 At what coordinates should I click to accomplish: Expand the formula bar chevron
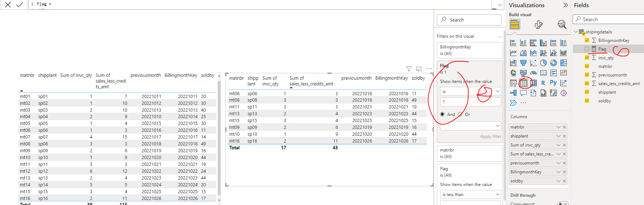pos(500,5)
